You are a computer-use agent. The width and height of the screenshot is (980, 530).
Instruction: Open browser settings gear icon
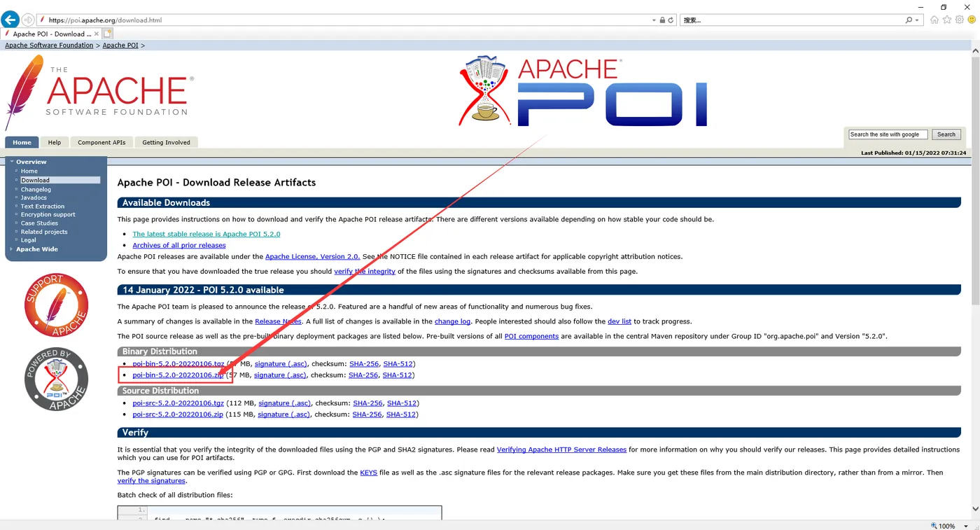pos(960,20)
